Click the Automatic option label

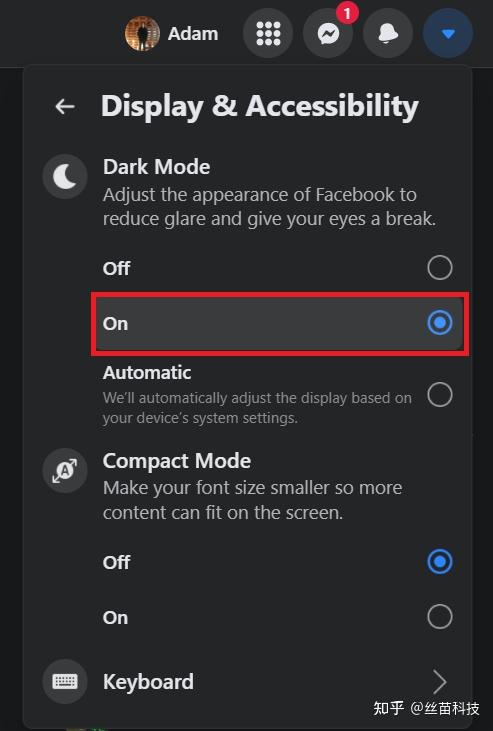(x=147, y=372)
